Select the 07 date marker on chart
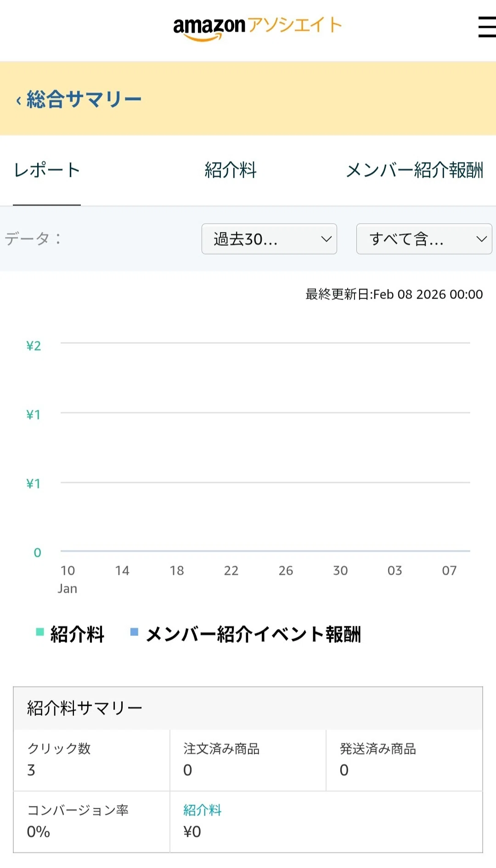 pos(449,571)
